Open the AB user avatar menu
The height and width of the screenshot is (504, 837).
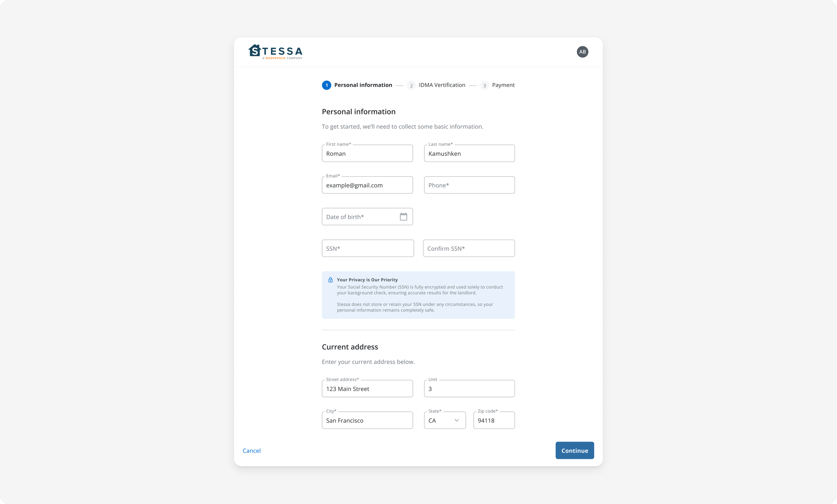tap(582, 52)
